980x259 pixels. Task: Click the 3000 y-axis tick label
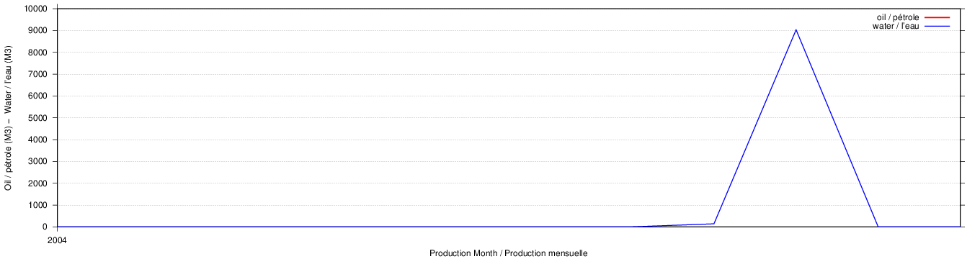click(x=38, y=161)
